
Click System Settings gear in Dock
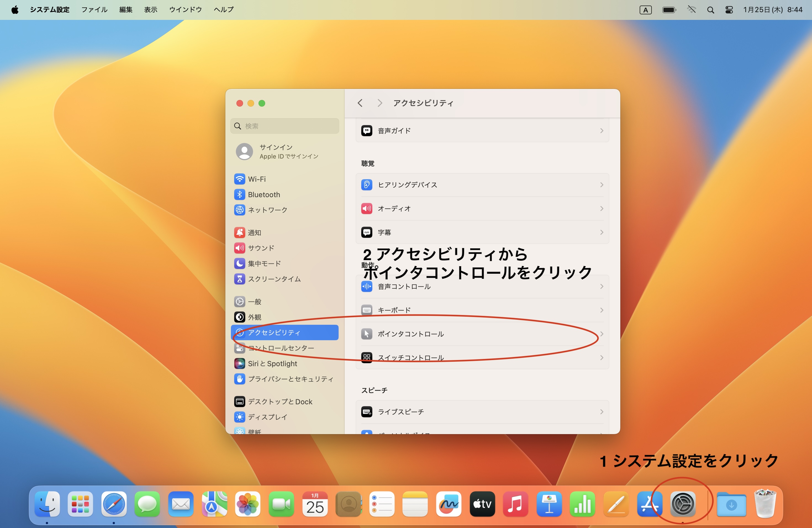[x=683, y=504]
